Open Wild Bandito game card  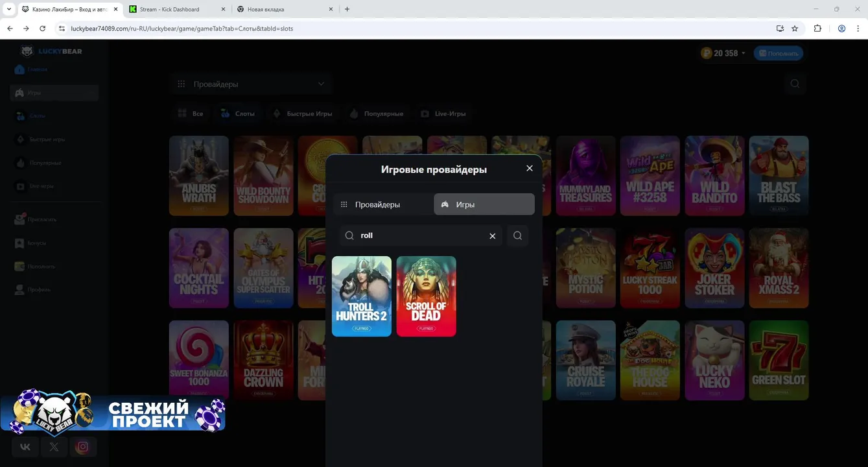point(714,175)
